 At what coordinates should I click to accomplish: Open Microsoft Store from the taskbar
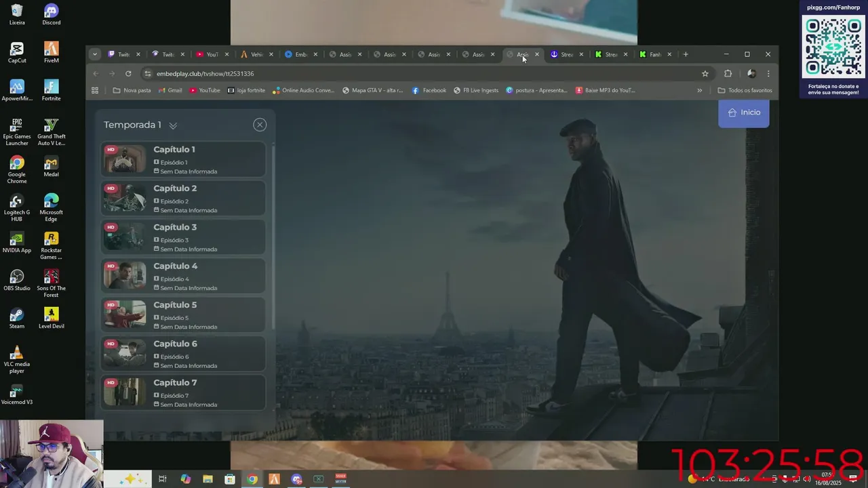coord(230,479)
